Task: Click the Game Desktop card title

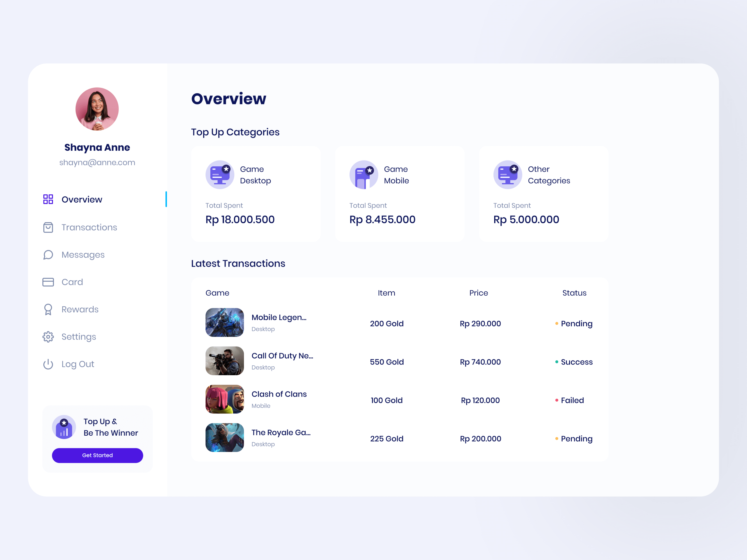Action: [256, 175]
